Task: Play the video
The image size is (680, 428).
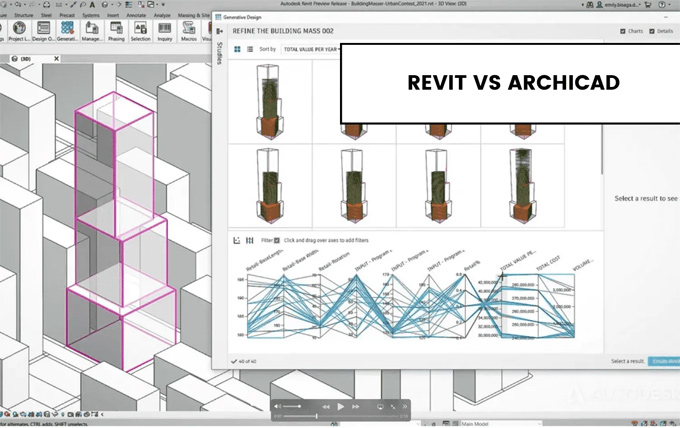Action: [x=340, y=406]
